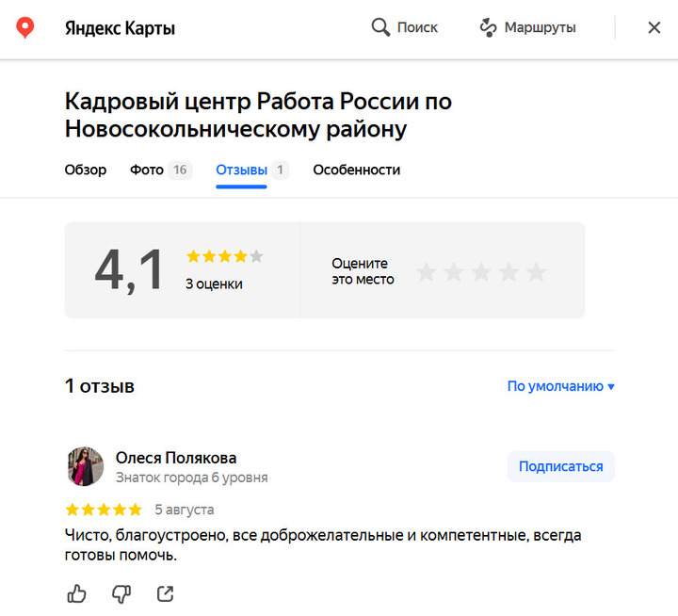Rate this place three stars
This screenshot has height=616, width=678.
(x=481, y=272)
